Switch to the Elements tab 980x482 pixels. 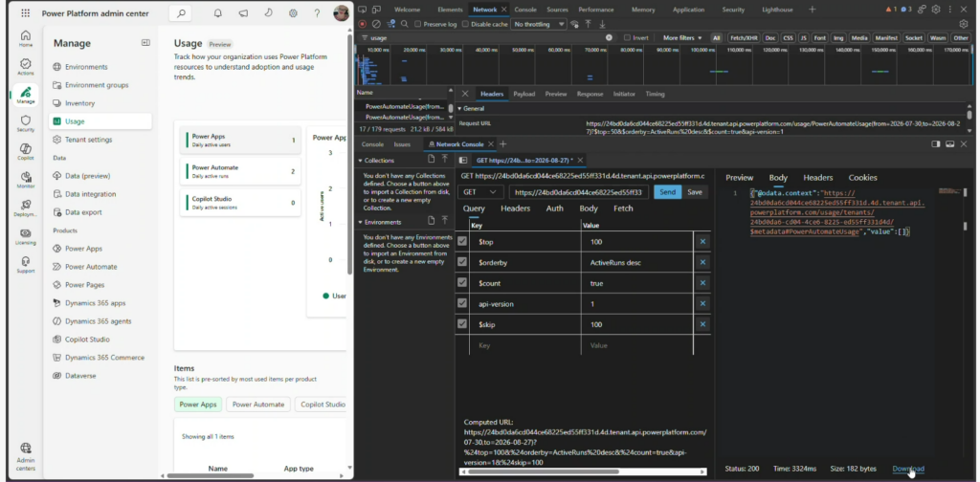[x=450, y=10]
